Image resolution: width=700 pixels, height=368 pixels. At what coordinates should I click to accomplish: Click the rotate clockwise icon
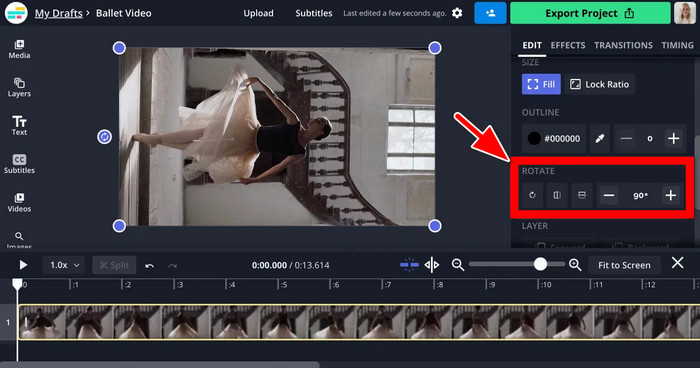[532, 195]
